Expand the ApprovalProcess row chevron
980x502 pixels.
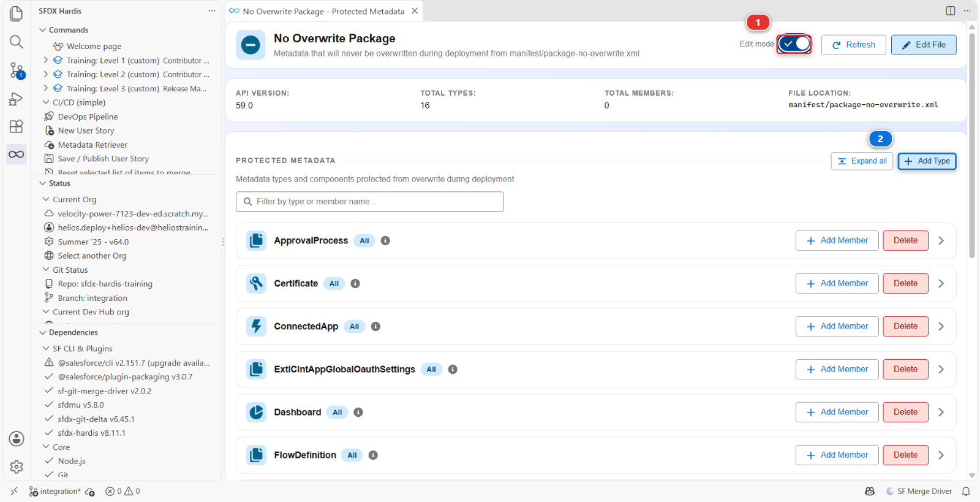[941, 241]
